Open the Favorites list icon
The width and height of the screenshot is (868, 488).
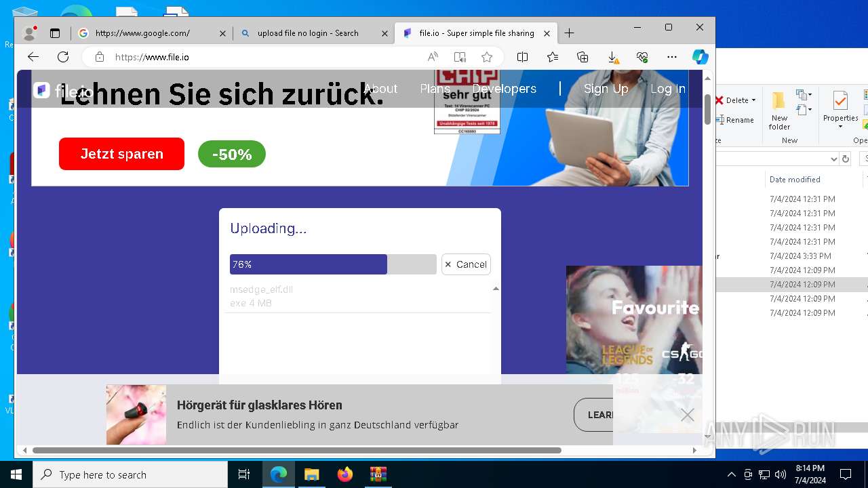(x=553, y=57)
